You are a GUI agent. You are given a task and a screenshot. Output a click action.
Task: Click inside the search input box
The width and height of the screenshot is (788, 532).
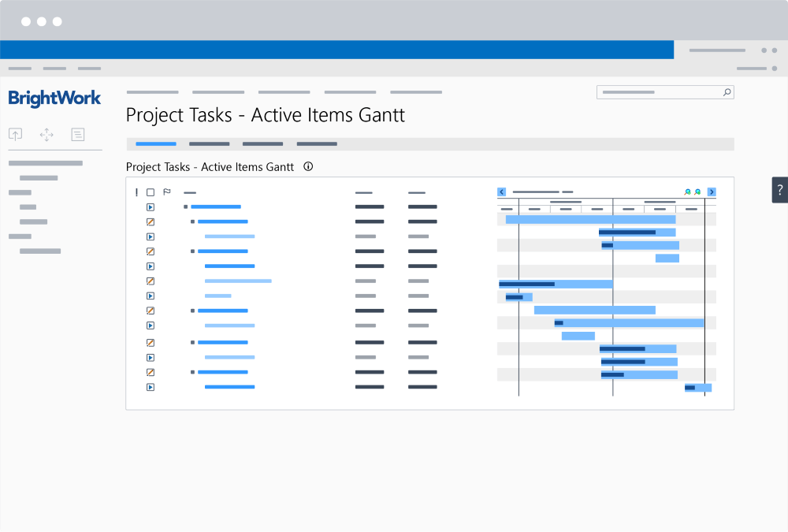tap(658, 92)
